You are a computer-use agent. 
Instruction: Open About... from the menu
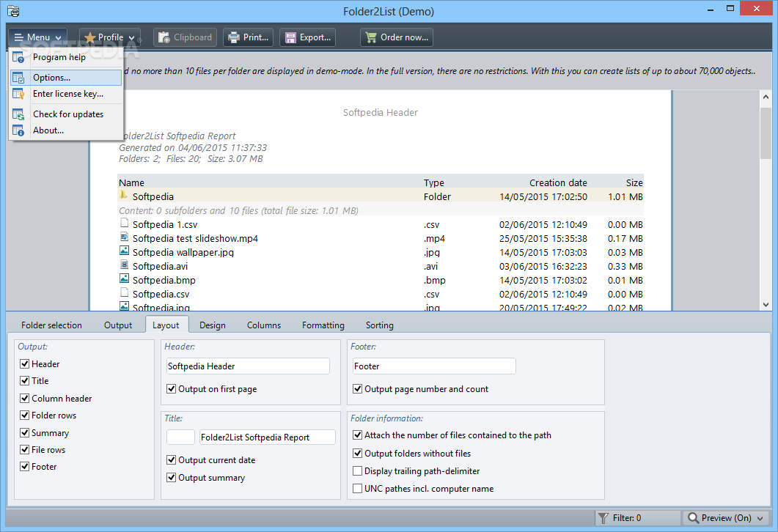(x=65, y=130)
